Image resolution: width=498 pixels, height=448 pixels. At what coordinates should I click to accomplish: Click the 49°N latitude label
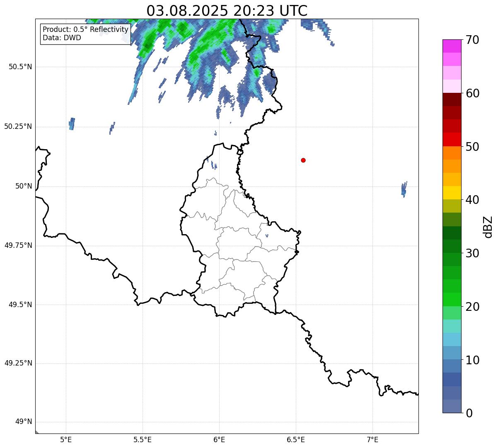24,422
